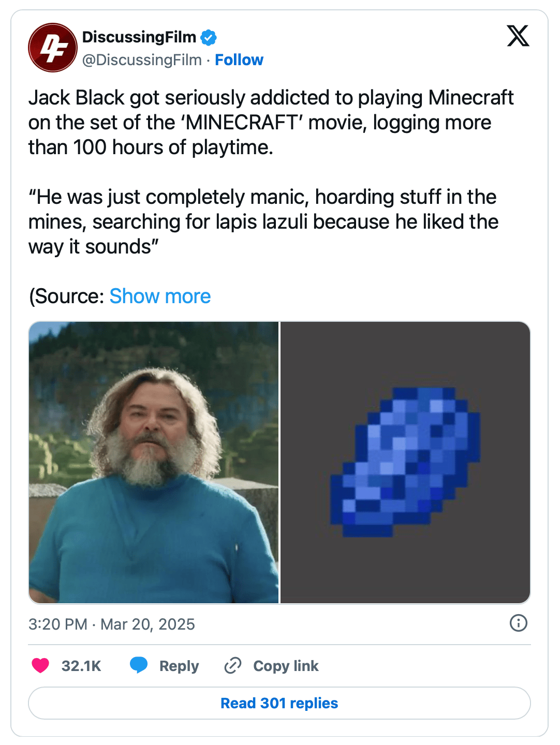
Task: Expand tweet text with Show more
Action: (x=160, y=296)
